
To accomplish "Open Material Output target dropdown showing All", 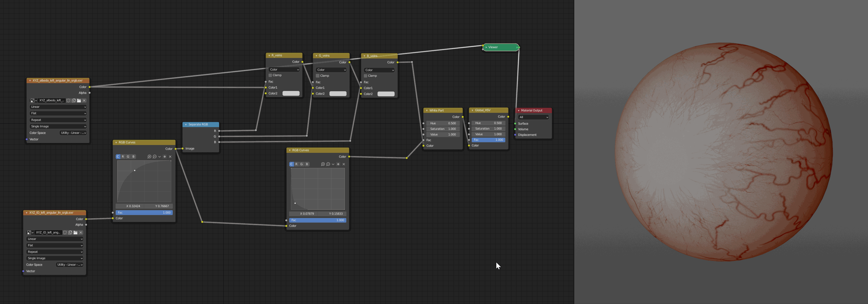I will (534, 117).
